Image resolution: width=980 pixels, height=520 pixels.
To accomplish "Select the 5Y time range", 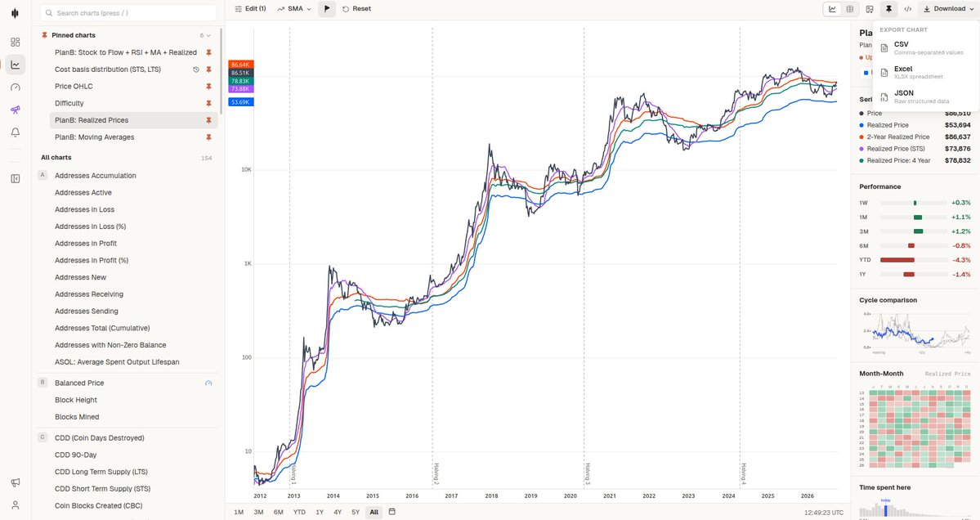I will (356, 512).
